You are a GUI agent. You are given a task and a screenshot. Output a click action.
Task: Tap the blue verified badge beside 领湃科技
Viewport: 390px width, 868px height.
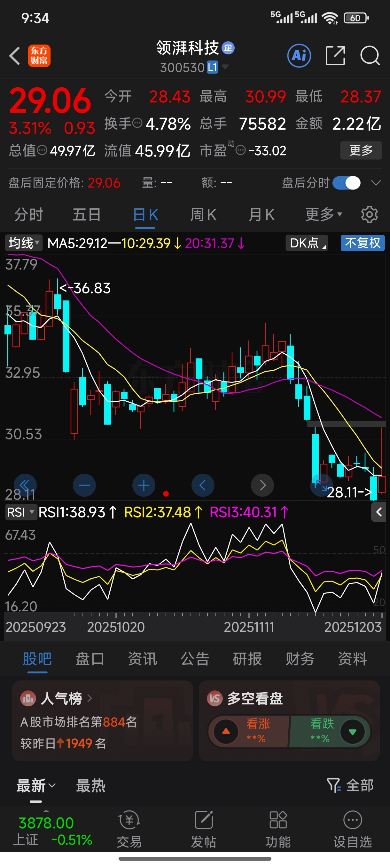[228, 48]
